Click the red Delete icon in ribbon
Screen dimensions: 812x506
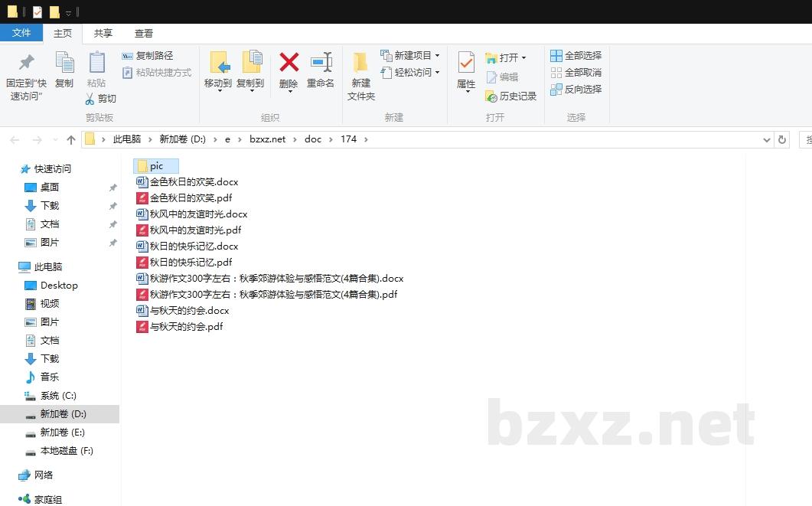(289, 63)
